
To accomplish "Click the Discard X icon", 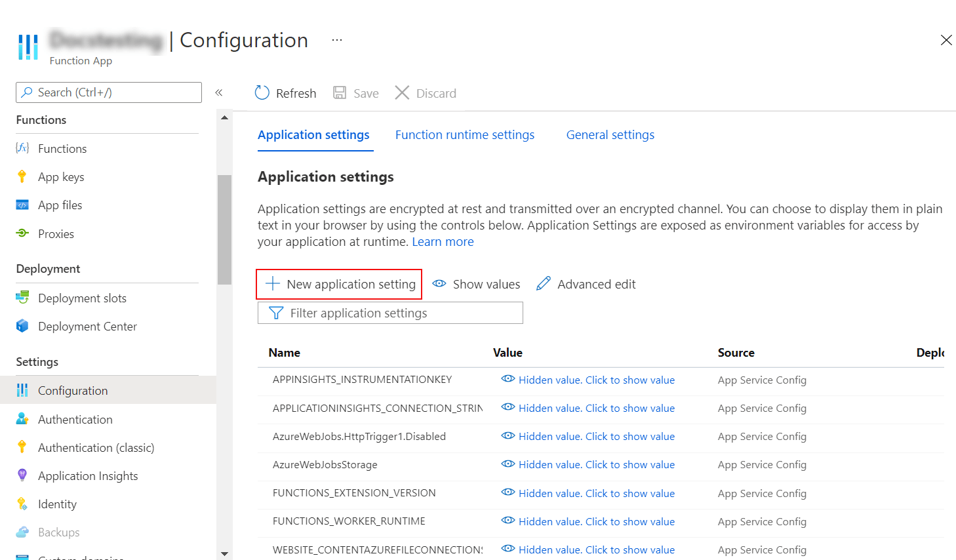I will click(402, 93).
